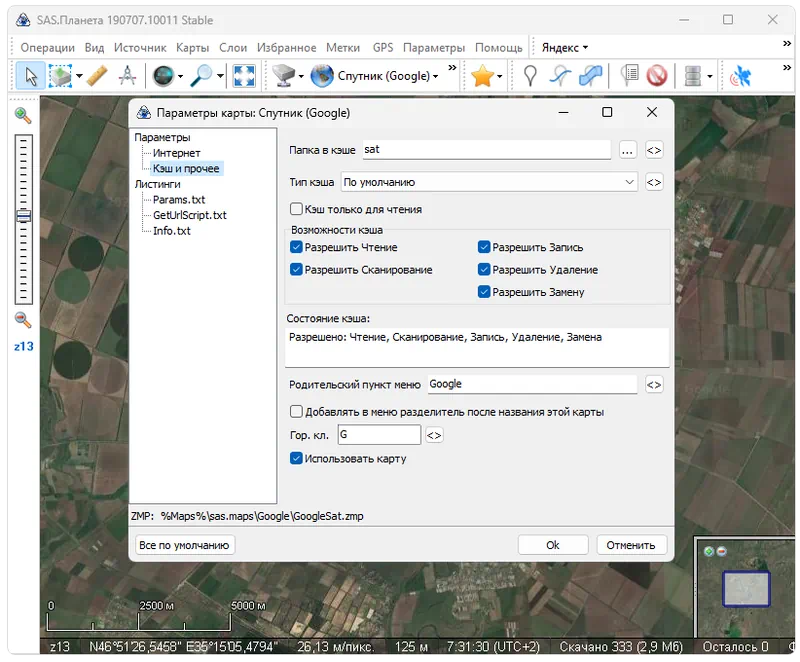Click the Отменить button
Viewport: 800px width, 662px height.
click(x=631, y=545)
